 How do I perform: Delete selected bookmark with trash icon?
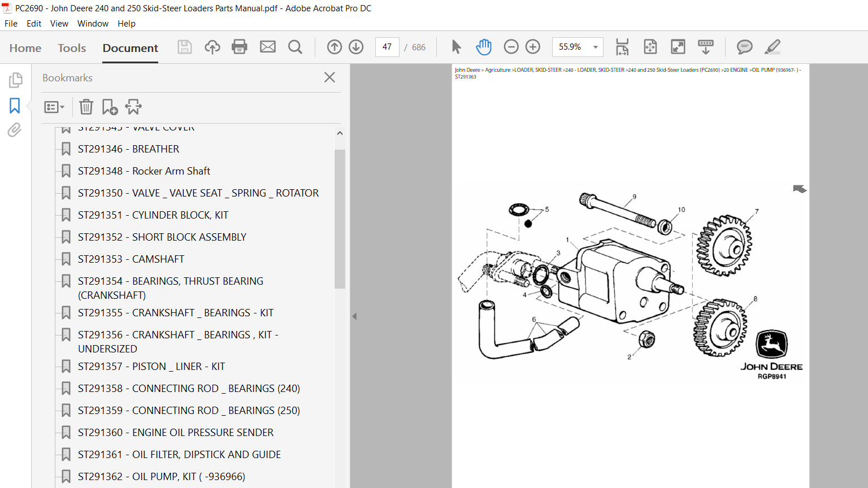pyautogui.click(x=86, y=107)
